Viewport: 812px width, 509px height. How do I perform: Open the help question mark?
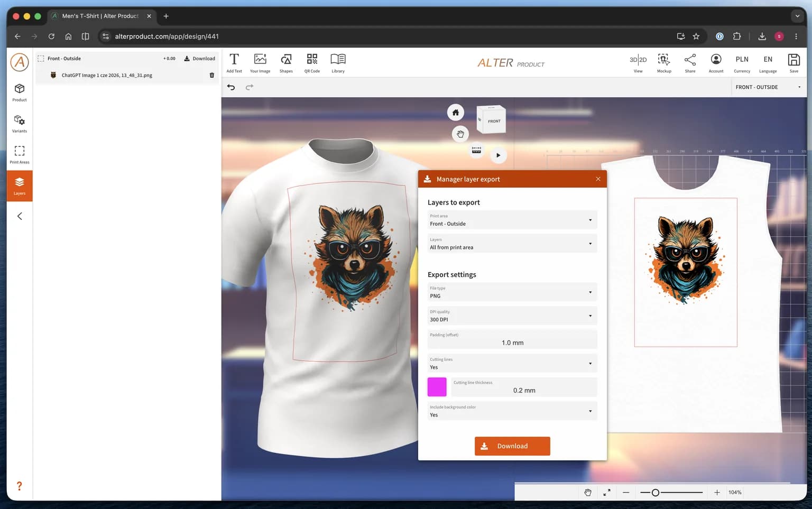point(19,486)
